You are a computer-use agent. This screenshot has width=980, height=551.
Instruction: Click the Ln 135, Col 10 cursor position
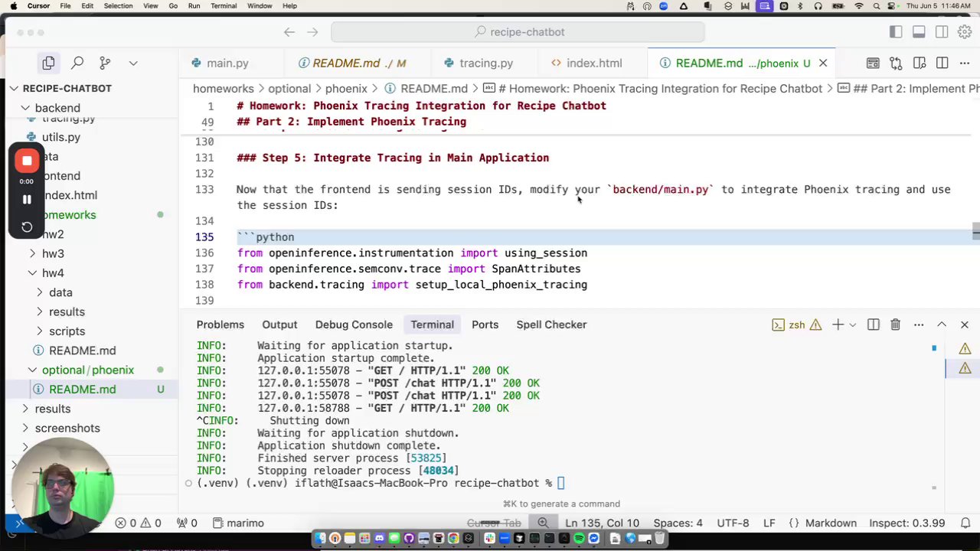pyautogui.click(x=602, y=523)
